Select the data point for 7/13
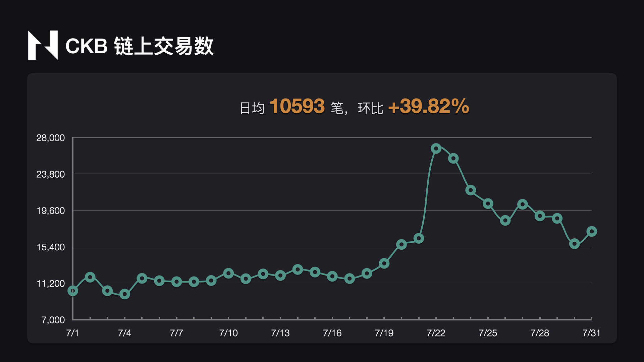644x362 pixels. pyautogui.click(x=280, y=276)
